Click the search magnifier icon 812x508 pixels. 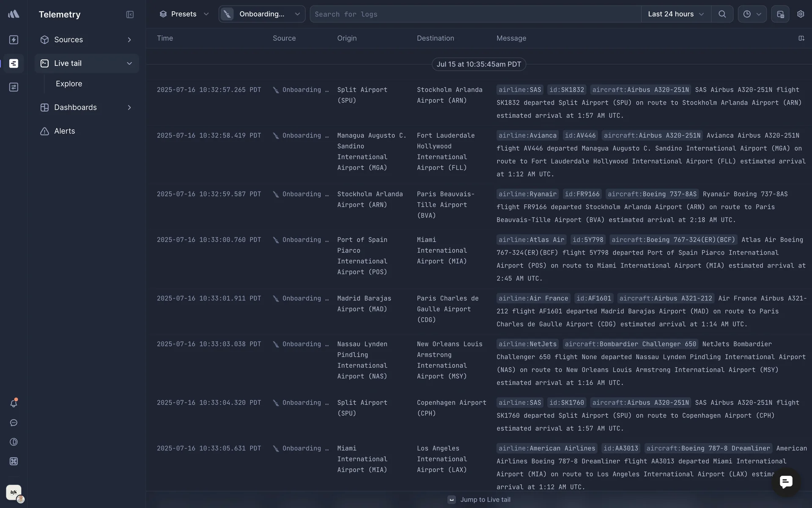coord(722,14)
